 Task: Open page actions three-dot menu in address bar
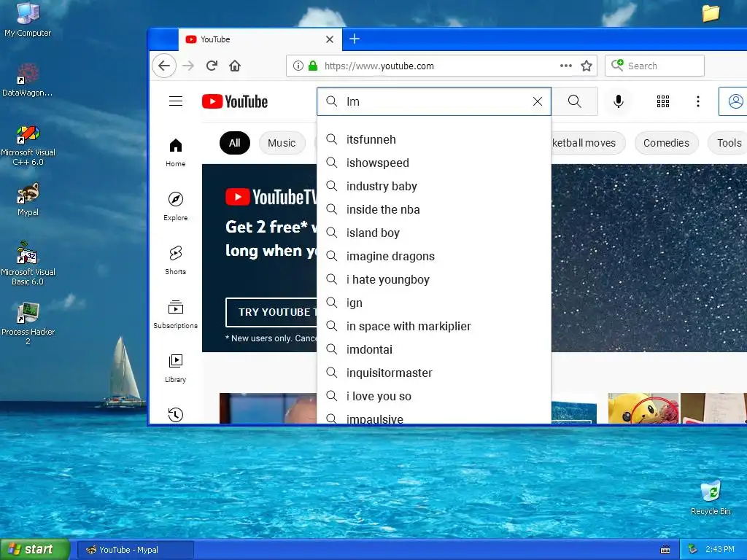coord(566,66)
